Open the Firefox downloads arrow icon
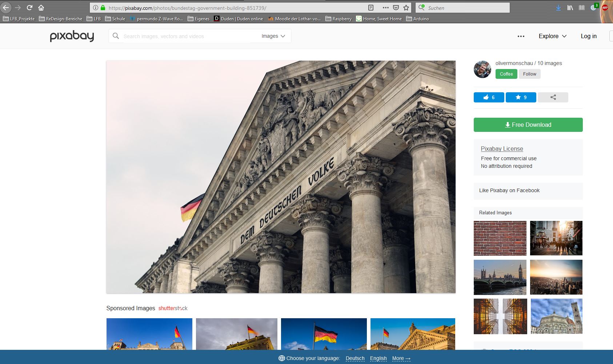 pos(558,8)
